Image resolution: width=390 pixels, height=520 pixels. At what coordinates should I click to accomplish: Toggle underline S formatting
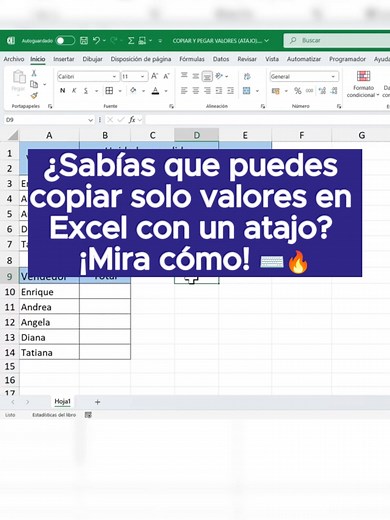pos(86,91)
